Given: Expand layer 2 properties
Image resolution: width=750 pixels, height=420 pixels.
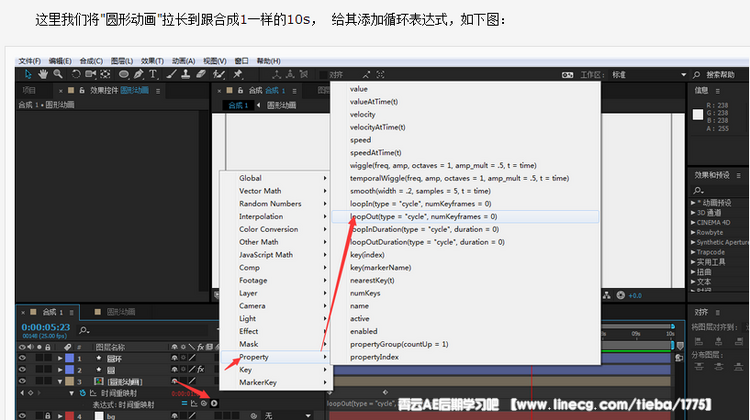Looking at the screenshot, I should click(60, 369).
